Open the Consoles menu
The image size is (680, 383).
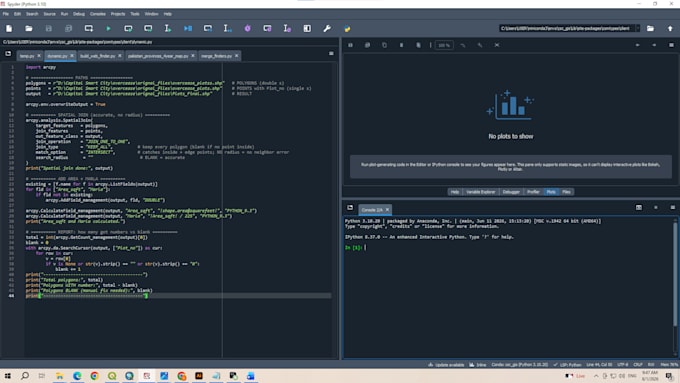(98, 14)
